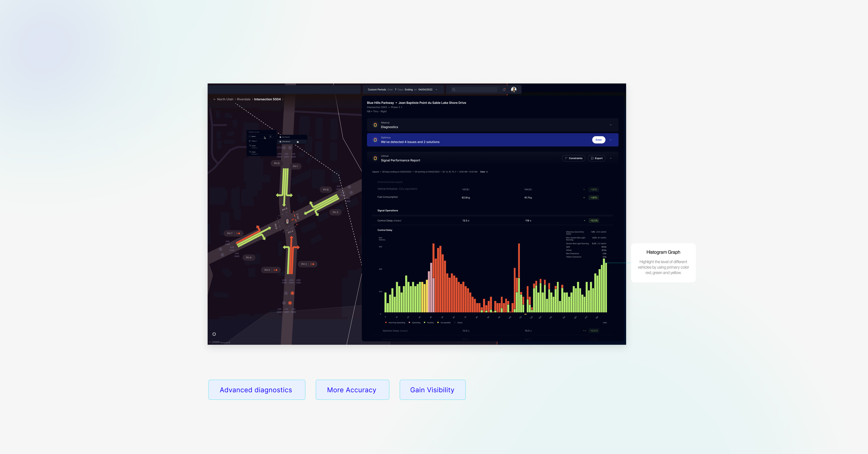Image resolution: width=868 pixels, height=454 pixels.
Task: Select Phase 7 in Pinpoint menu
Action: pyautogui.click(x=262, y=141)
